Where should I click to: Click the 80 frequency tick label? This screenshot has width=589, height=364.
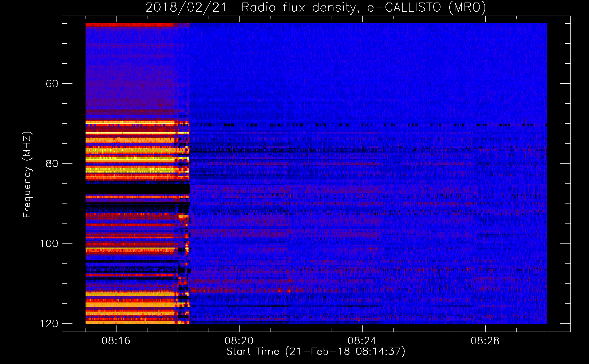[x=52, y=163]
